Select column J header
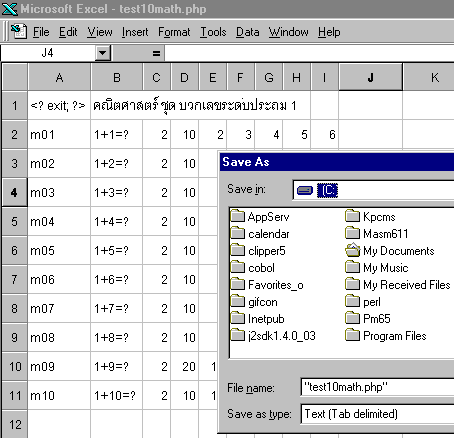This screenshot has width=454, height=438. coord(371,77)
